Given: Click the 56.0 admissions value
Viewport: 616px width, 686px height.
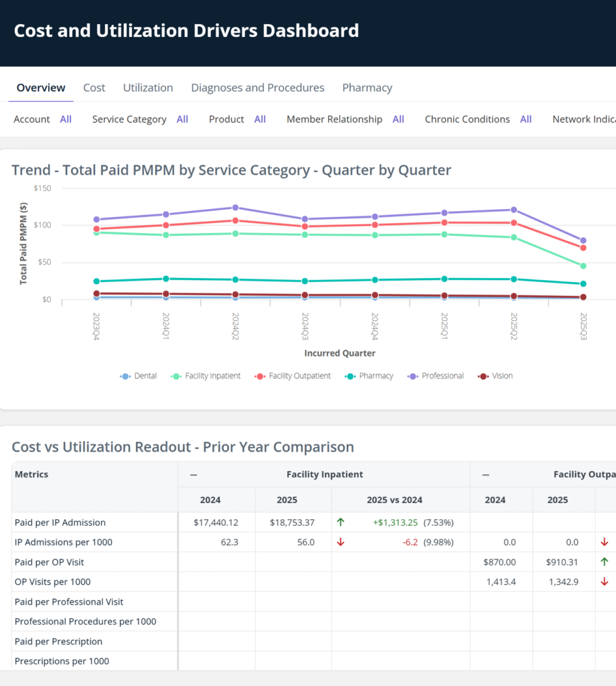Looking at the screenshot, I should pyautogui.click(x=306, y=542).
